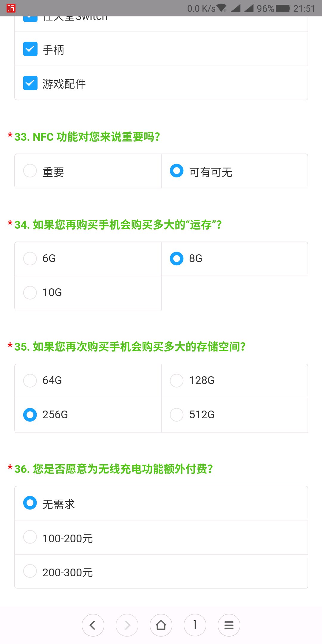Screen dimensions: 322x644
Task: Go to the browser home page
Action: [161, 625]
